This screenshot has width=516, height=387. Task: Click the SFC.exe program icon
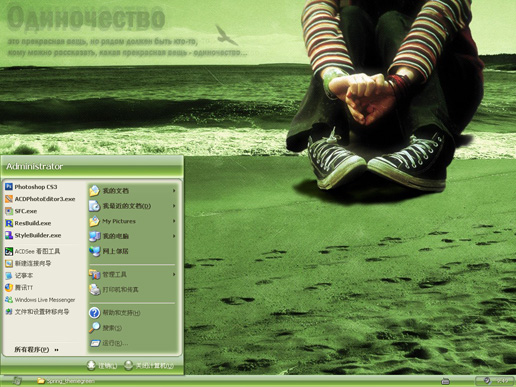click(x=9, y=211)
